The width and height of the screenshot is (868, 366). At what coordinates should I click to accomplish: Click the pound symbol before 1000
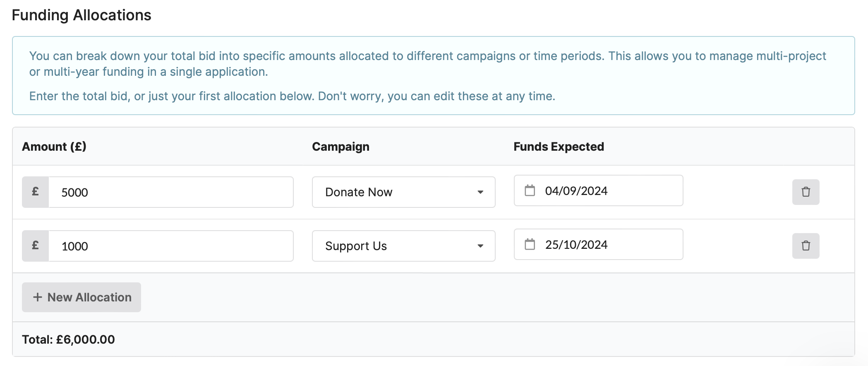(36, 246)
